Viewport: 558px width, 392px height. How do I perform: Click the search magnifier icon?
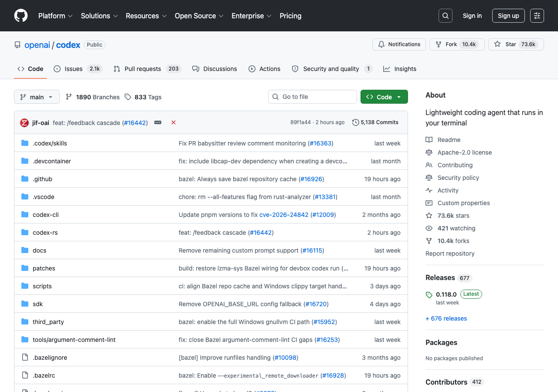[446, 16]
